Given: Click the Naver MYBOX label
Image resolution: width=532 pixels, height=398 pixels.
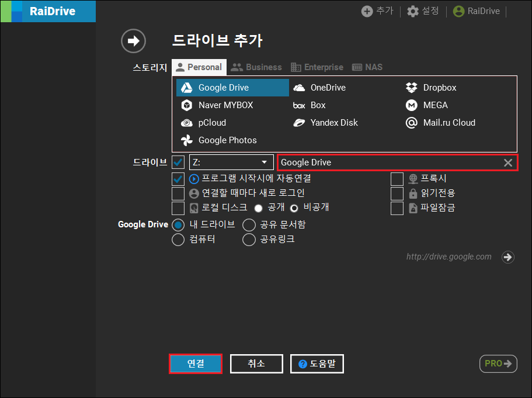Looking at the screenshot, I should tap(225, 105).
